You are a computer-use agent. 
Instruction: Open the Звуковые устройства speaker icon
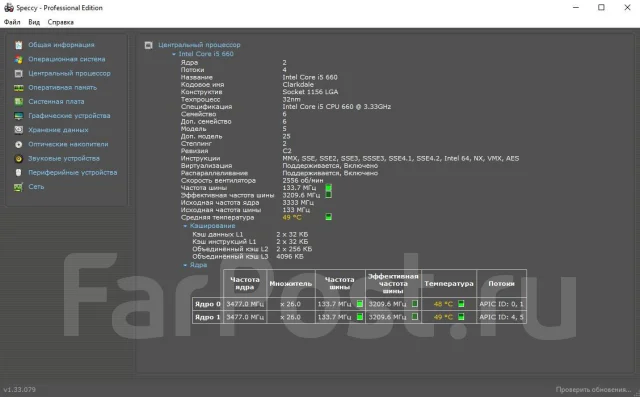18,158
